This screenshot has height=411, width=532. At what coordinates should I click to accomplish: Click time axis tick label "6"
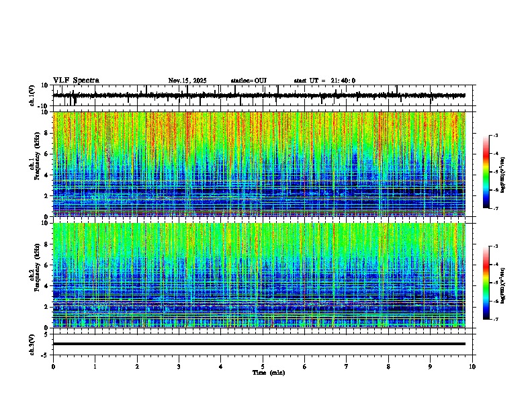304,367
